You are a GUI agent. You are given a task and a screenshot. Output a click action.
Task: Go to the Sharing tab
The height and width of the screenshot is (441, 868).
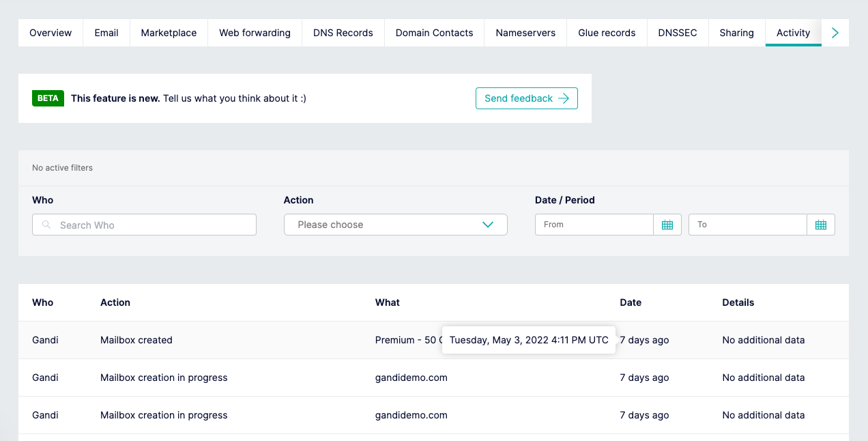pos(736,33)
